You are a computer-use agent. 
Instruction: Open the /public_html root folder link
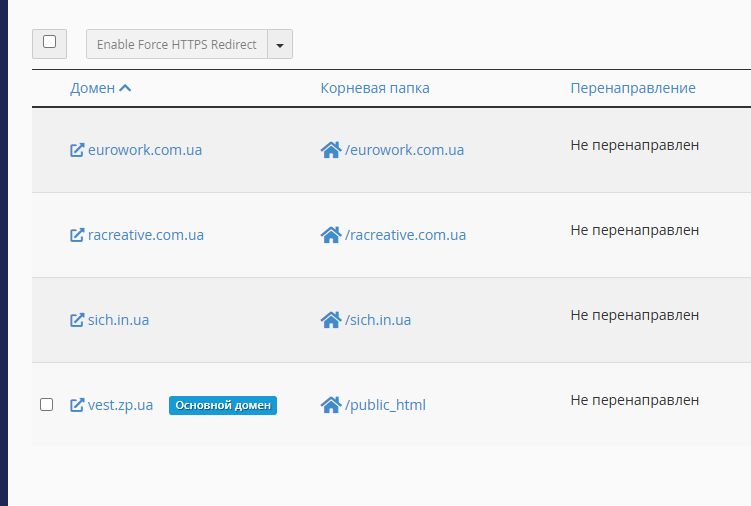[385, 405]
